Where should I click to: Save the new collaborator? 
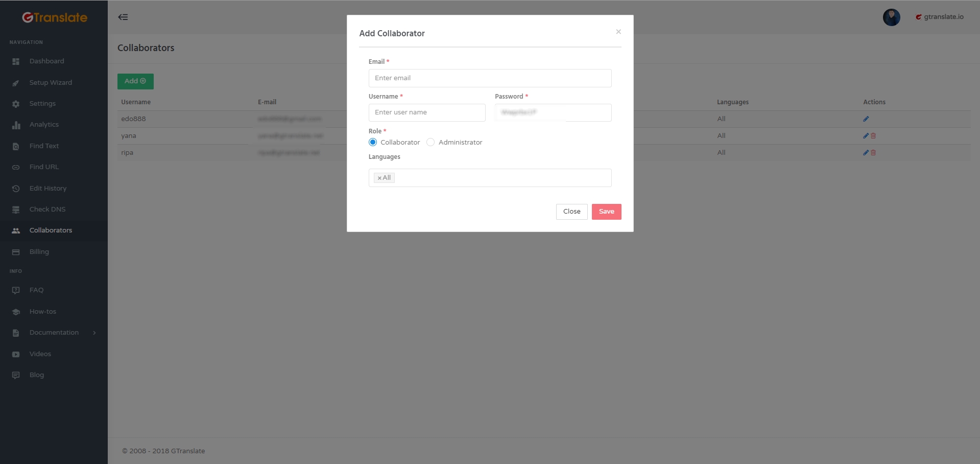point(606,212)
